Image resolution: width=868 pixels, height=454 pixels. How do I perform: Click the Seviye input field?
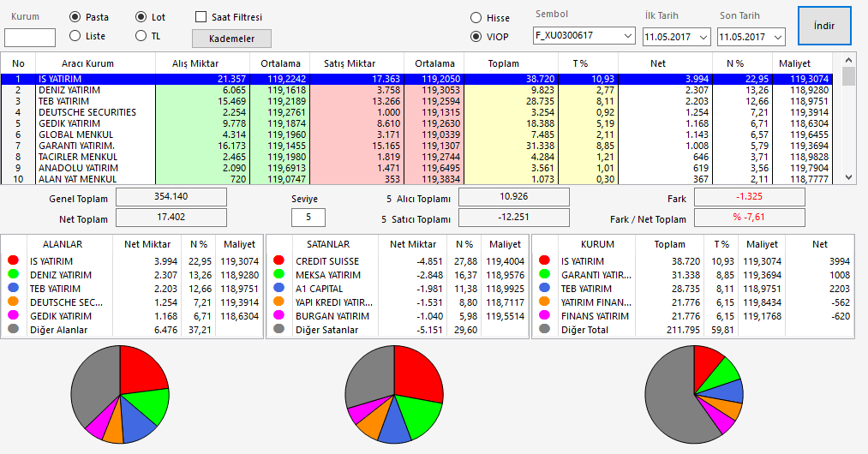(x=308, y=218)
